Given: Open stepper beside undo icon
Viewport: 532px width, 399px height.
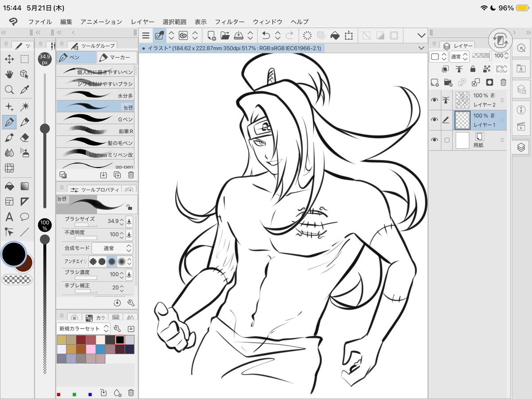Looking at the screenshot, I should pos(278,35).
